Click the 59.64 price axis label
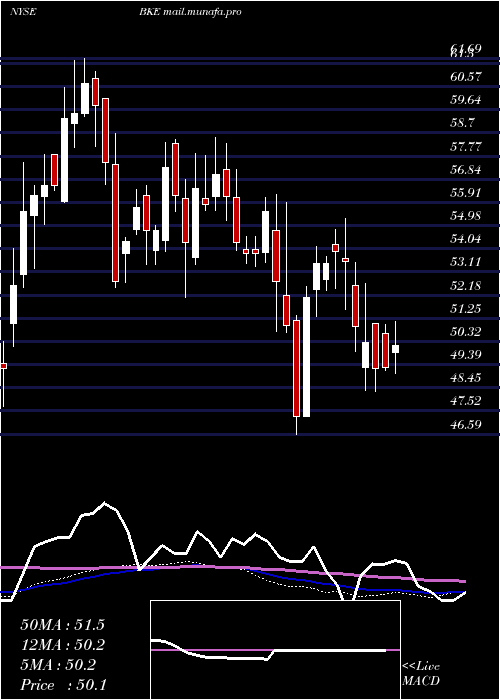The image size is (500, 700). 466,100
